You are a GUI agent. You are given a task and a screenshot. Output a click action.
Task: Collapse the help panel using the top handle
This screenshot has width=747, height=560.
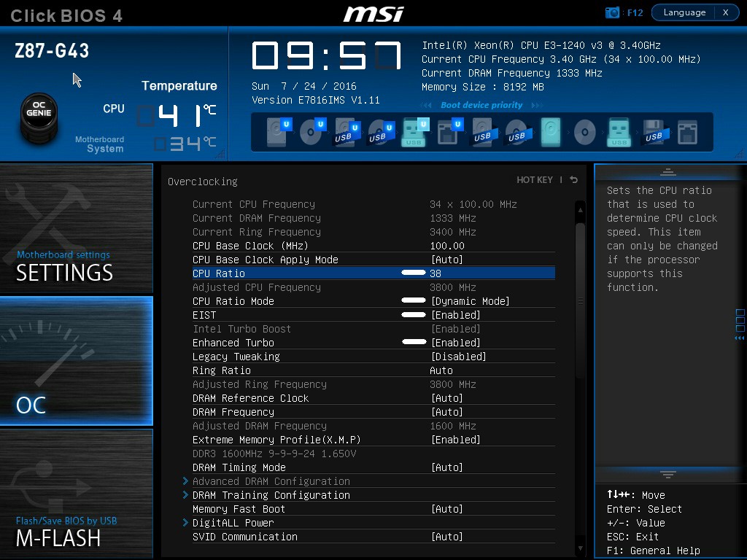668,172
